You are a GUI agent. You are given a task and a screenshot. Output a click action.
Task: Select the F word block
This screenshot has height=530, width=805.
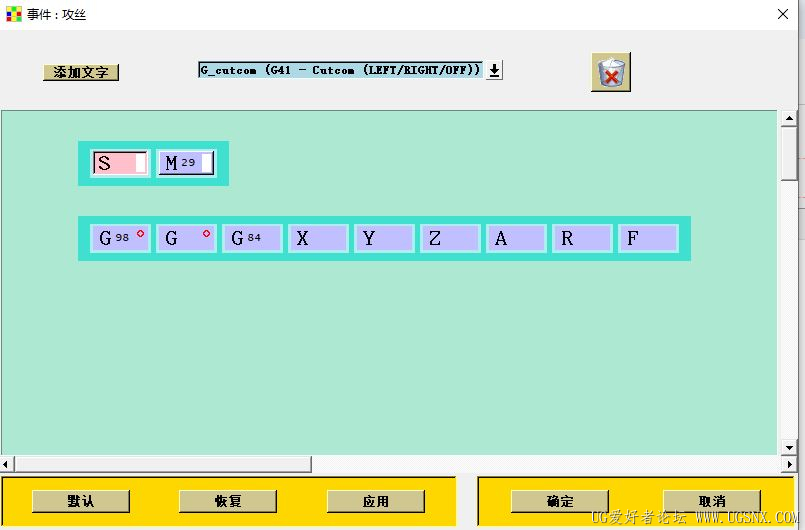648,238
